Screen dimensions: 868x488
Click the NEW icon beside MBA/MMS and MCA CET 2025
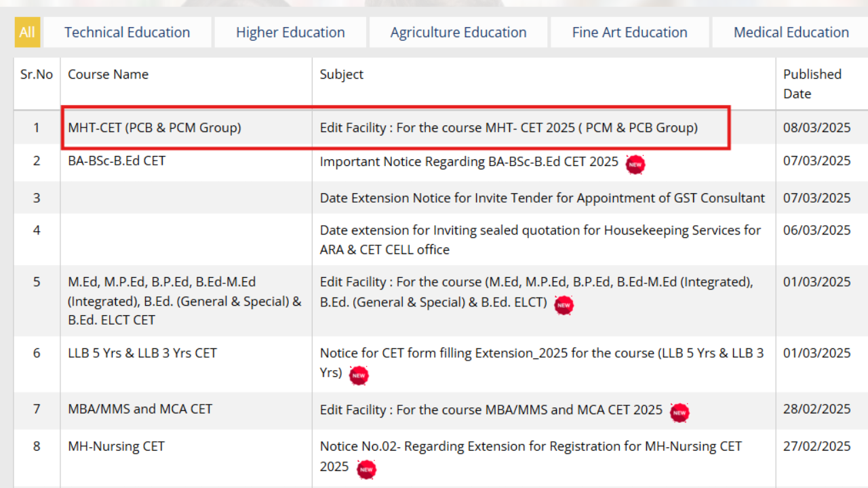coord(679,412)
